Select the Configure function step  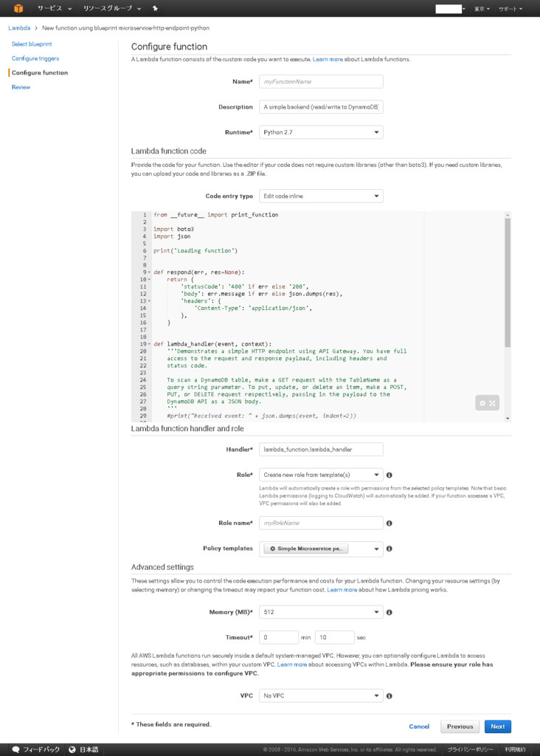point(40,73)
